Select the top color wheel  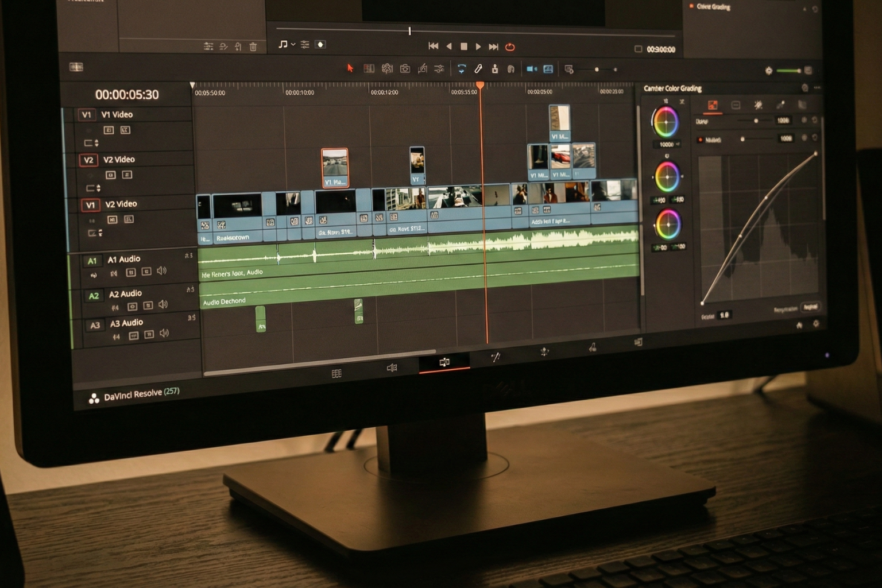coord(666,122)
